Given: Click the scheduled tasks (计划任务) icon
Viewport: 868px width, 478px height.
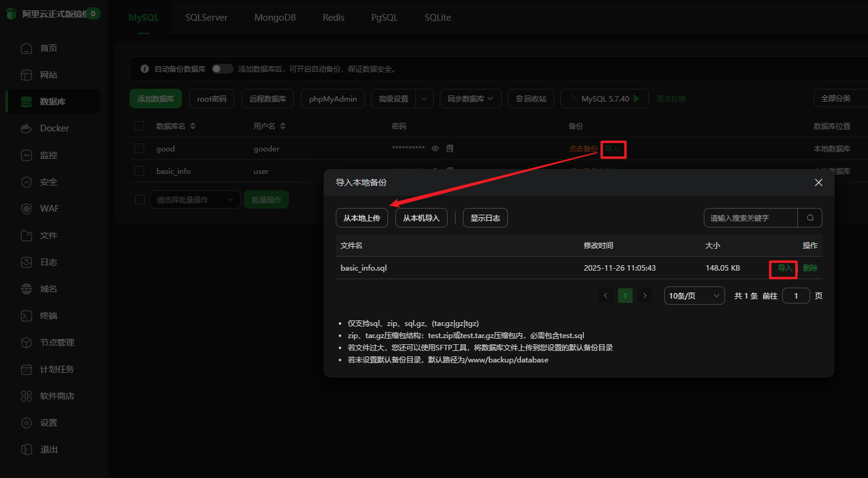Looking at the screenshot, I should [26, 369].
